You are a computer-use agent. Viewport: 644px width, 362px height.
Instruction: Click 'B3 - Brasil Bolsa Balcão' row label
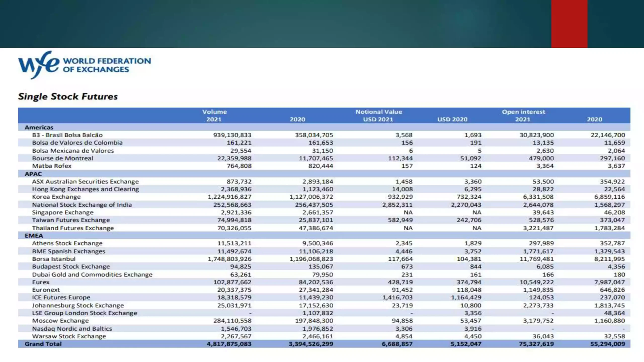click(x=67, y=135)
